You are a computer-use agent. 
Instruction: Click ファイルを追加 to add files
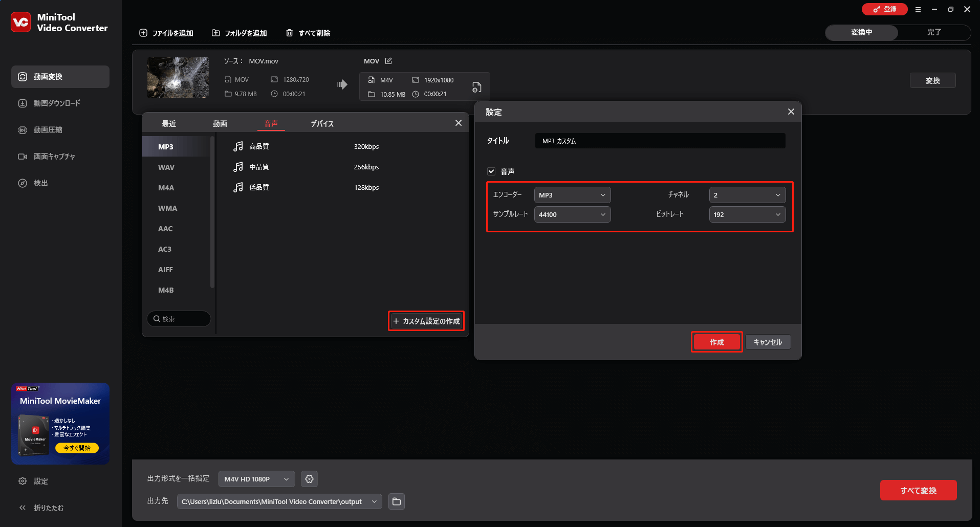click(166, 33)
